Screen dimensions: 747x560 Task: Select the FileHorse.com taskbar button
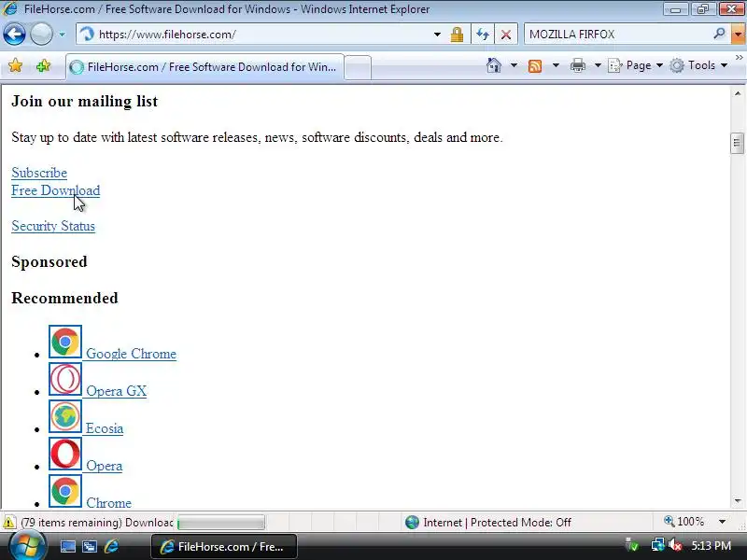point(224,547)
